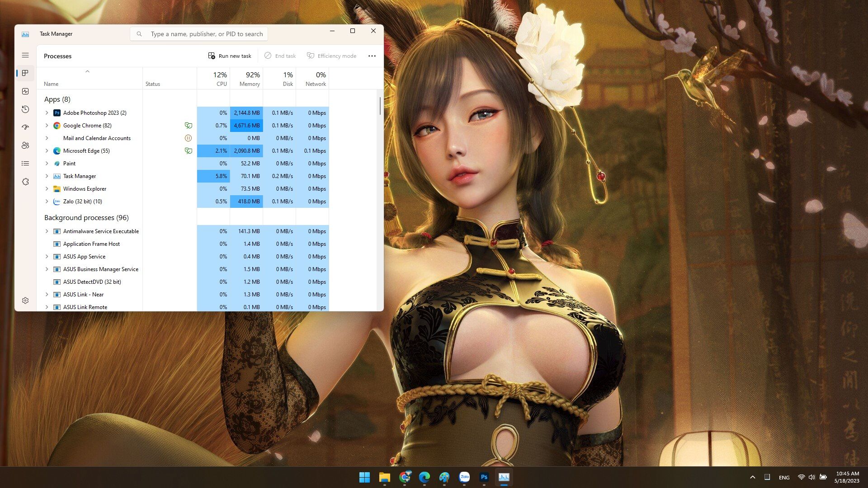Viewport: 868px width, 488px height.
Task: Click Task Manager's 5.8% CPU cell
Action: point(213,176)
